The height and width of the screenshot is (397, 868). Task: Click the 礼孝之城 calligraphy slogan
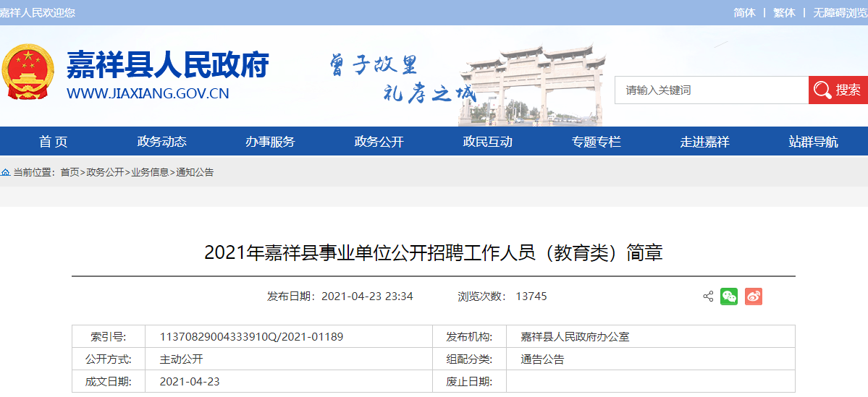point(430,93)
